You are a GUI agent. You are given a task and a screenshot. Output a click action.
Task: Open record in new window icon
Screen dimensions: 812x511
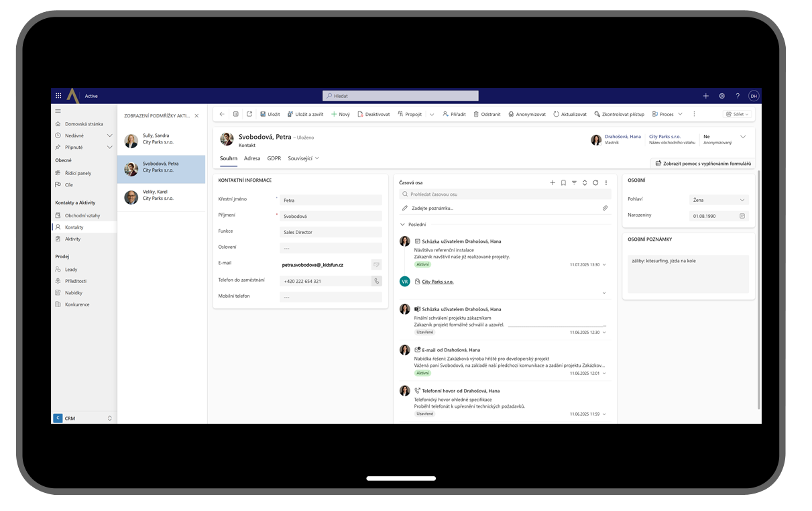pyautogui.click(x=249, y=115)
